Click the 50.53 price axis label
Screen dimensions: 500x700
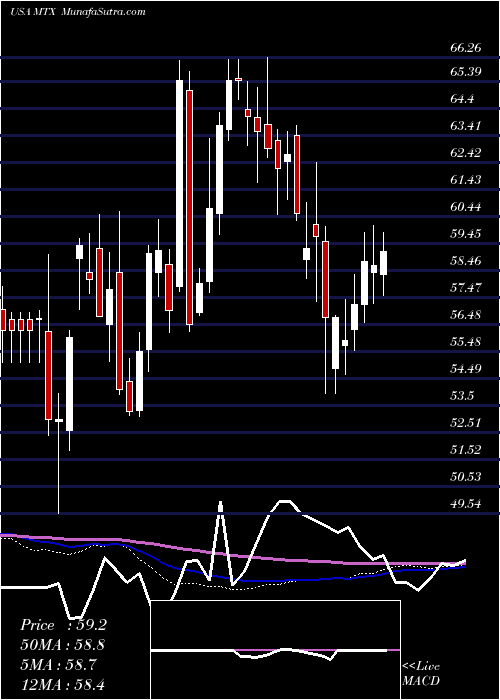(x=466, y=477)
